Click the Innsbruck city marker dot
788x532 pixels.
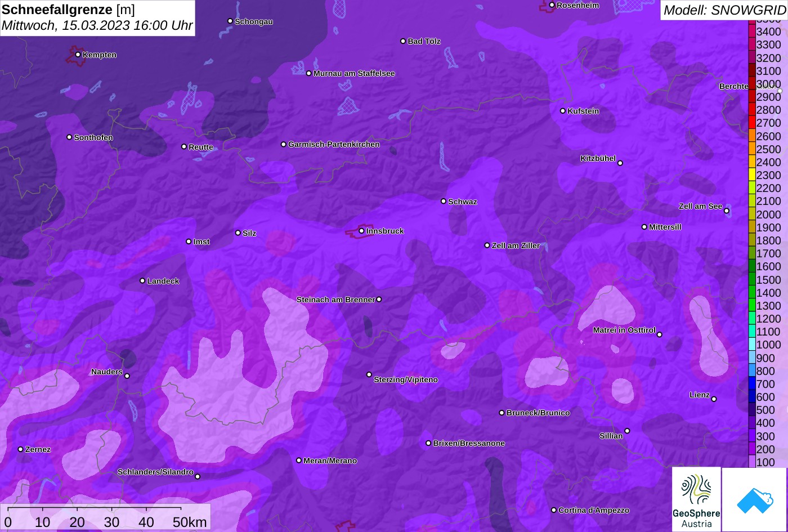[361, 231]
